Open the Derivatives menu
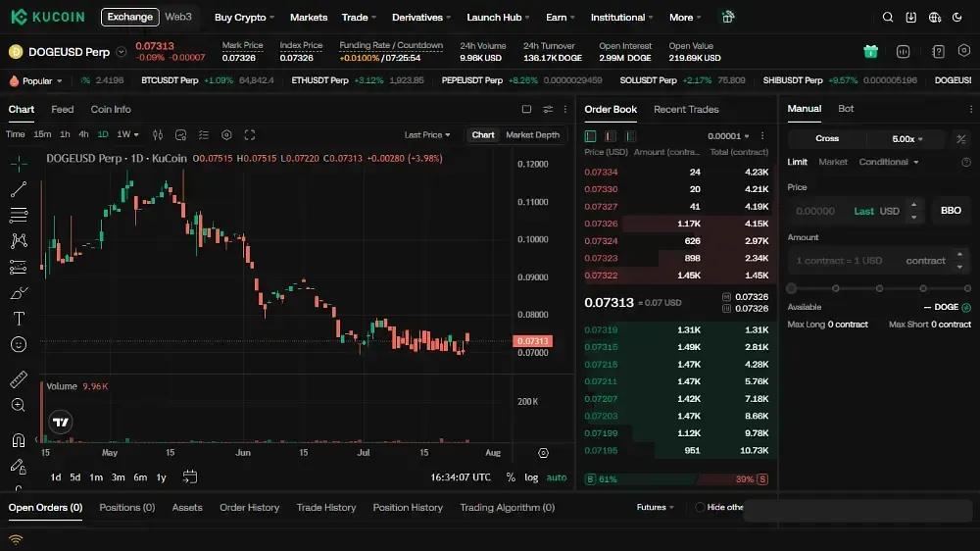 tap(421, 18)
